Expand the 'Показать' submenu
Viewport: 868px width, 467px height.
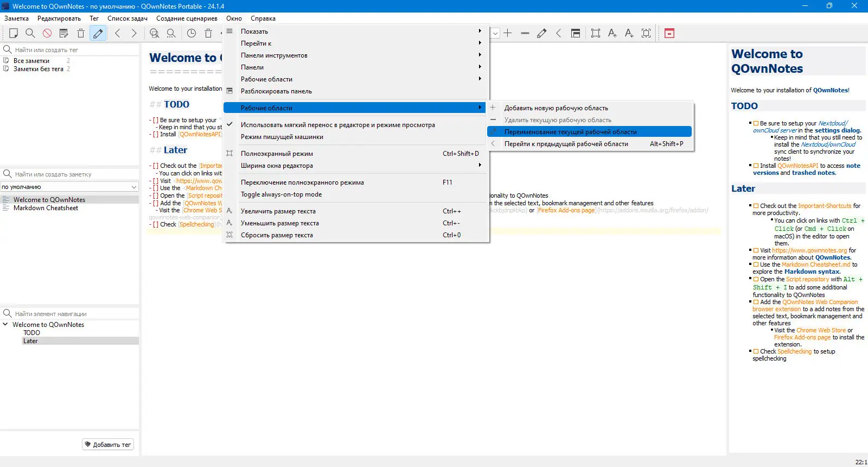[356, 31]
